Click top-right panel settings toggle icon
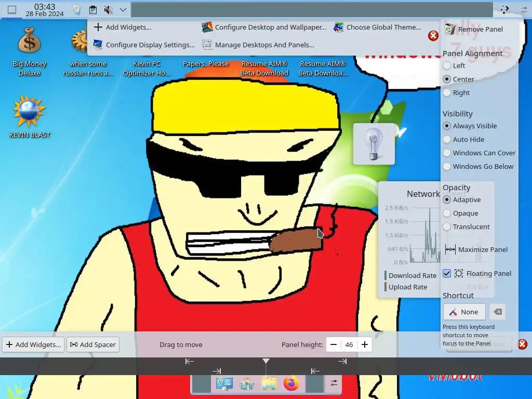Viewport: 532px width, 399px height. [x=524, y=10]
